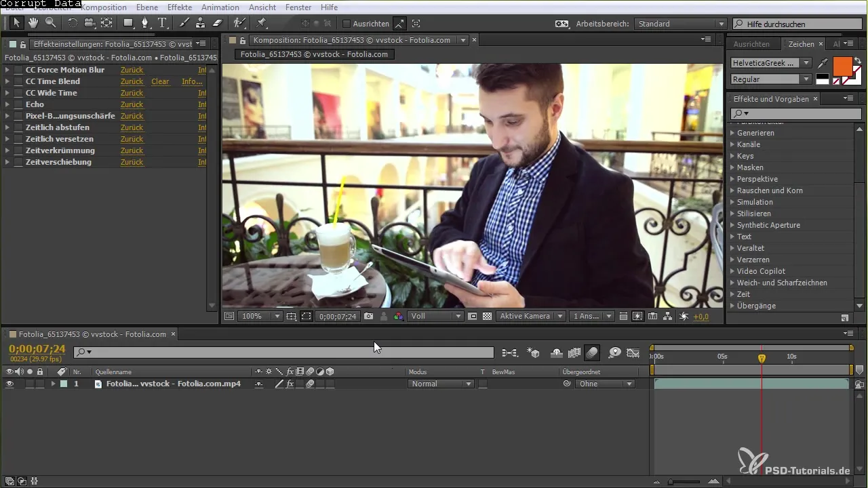868x488 pixels.
Task: Open the Voll resolution dropdown
Action: click(435, 317)
